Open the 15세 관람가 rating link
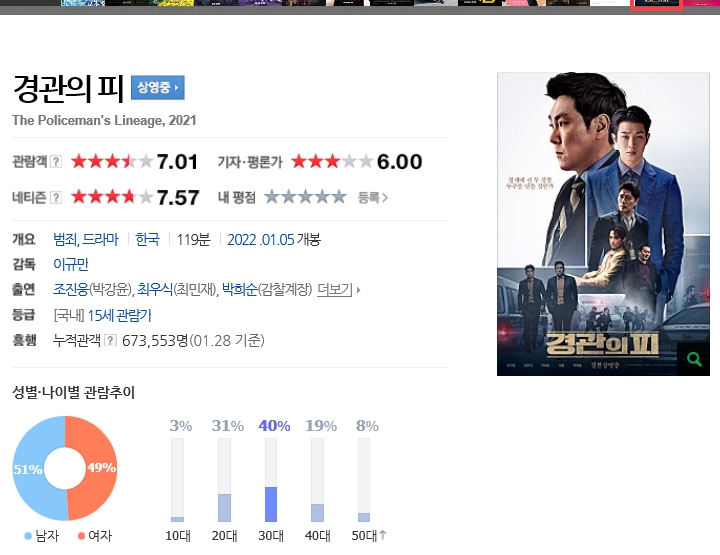 coord(119,315)
